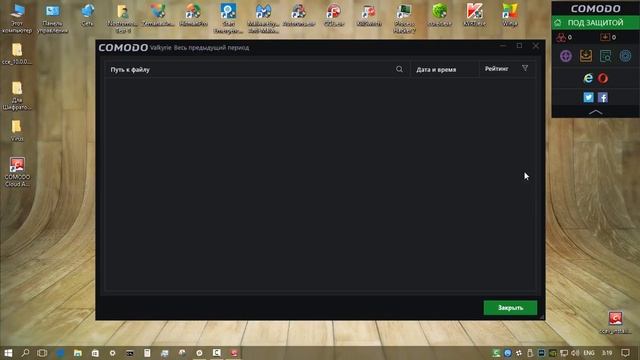Open the notification center icon
This screenshot has width=640, height=360.
click(x=625, y=353)
